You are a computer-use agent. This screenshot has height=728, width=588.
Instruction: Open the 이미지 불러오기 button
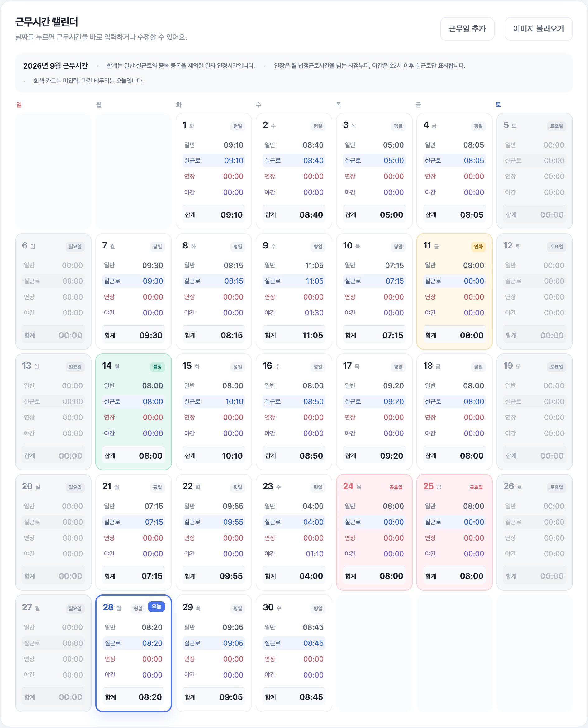click(538, 29)
